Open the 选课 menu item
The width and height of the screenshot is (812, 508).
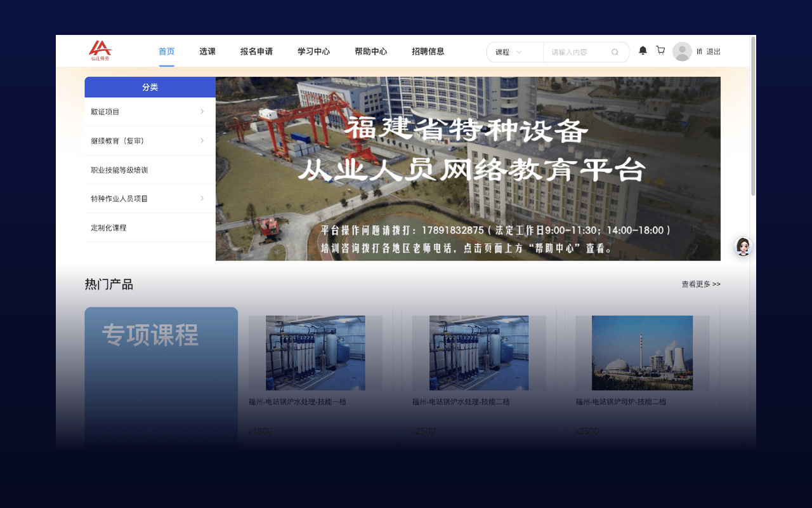[207, 51]
